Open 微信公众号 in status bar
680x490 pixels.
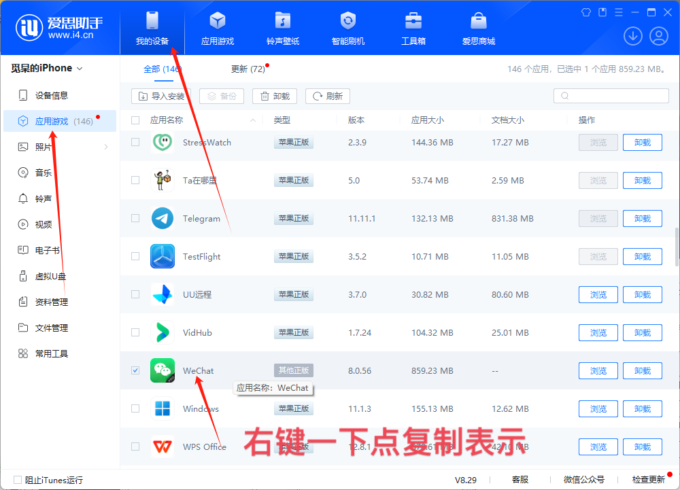(x=584, y=480)
